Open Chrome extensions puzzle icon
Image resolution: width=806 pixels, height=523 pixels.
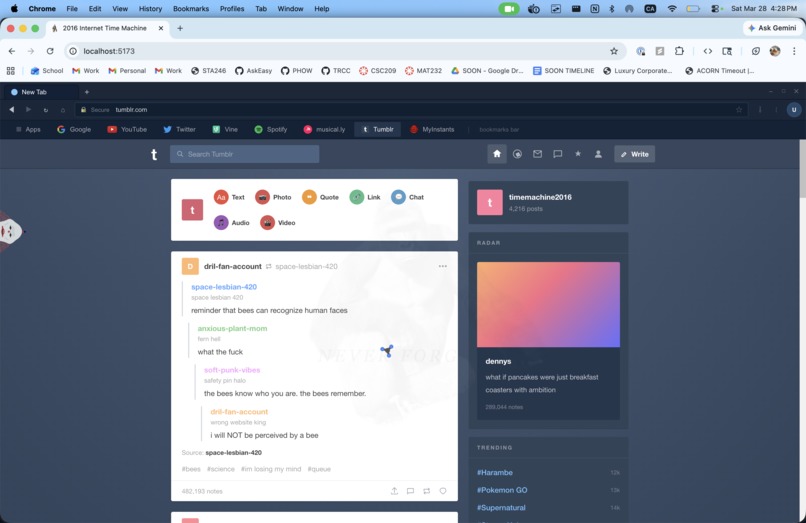pyautogui.click(x=679, y=51)
